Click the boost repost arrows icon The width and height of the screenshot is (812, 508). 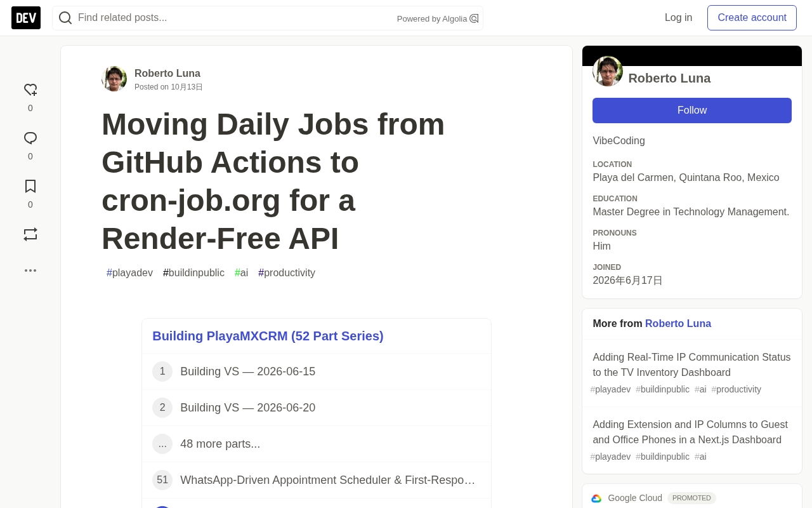point(30,234)
